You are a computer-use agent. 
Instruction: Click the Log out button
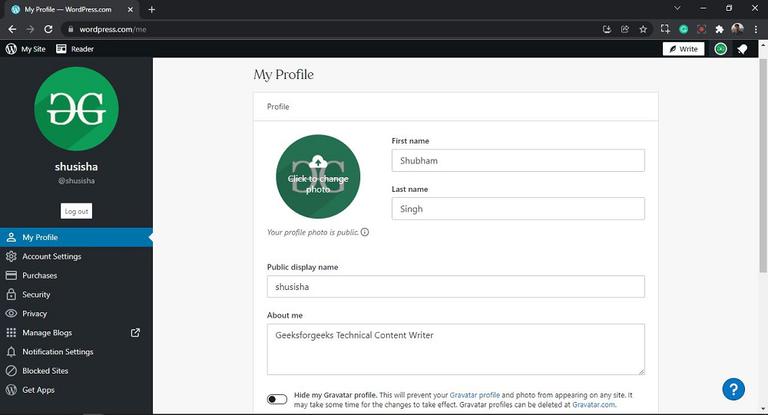tap(76, 211)
